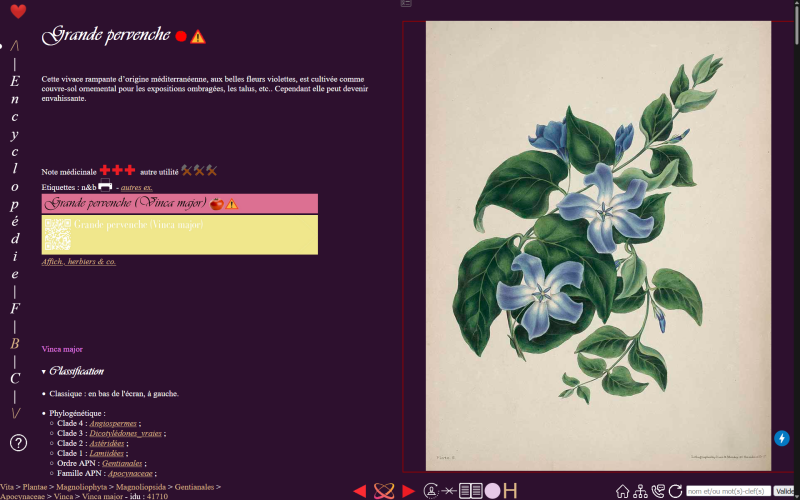Open the 'autres ex.' link
The height and width of the screenshot is (500, 800).
(137, 187)
